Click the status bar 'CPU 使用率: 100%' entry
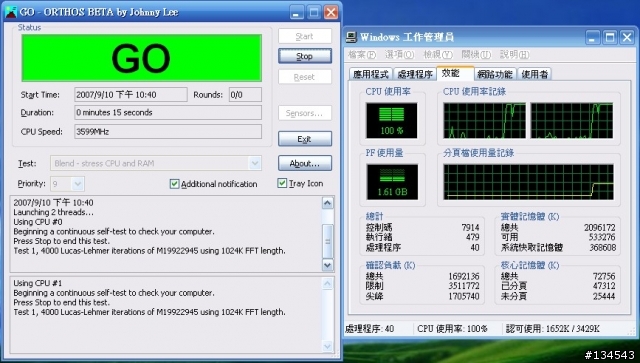The image size is (640, 363). click(452, 329)
